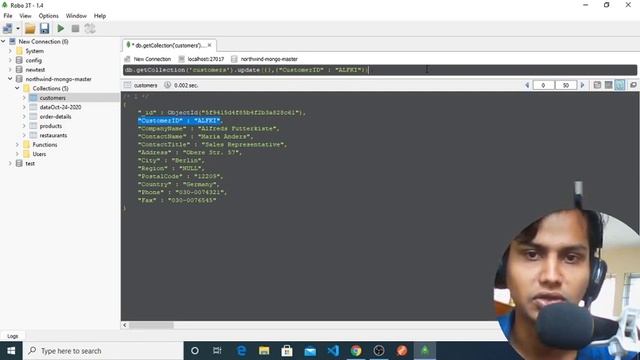Open Microsoft Edge from taskbar
This screenshot has height=360, width=640.
tap(241, 351)
